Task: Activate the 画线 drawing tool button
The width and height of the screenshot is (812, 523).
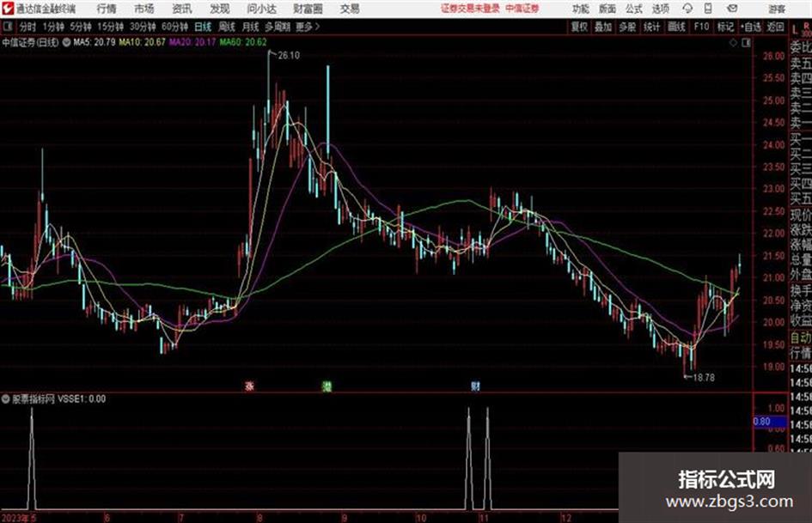Action: pos(676,27)
